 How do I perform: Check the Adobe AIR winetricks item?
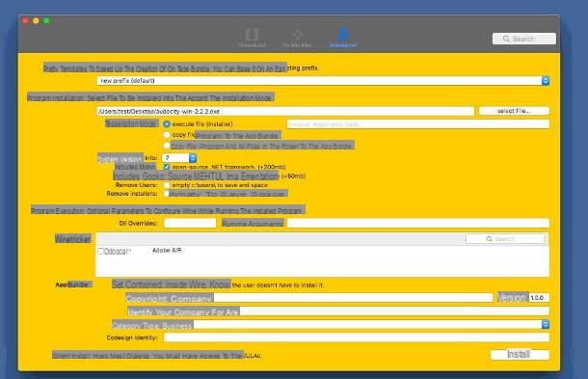[x=100, y=251]
